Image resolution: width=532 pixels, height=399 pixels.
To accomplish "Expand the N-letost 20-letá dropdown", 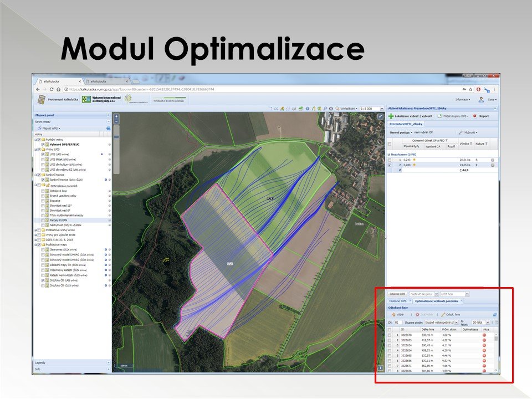I will 488,322.
